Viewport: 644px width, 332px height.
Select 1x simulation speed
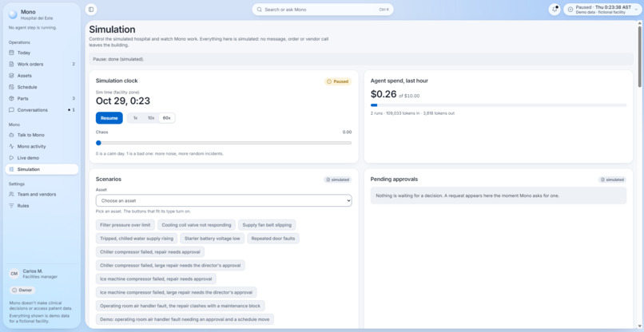136,118
